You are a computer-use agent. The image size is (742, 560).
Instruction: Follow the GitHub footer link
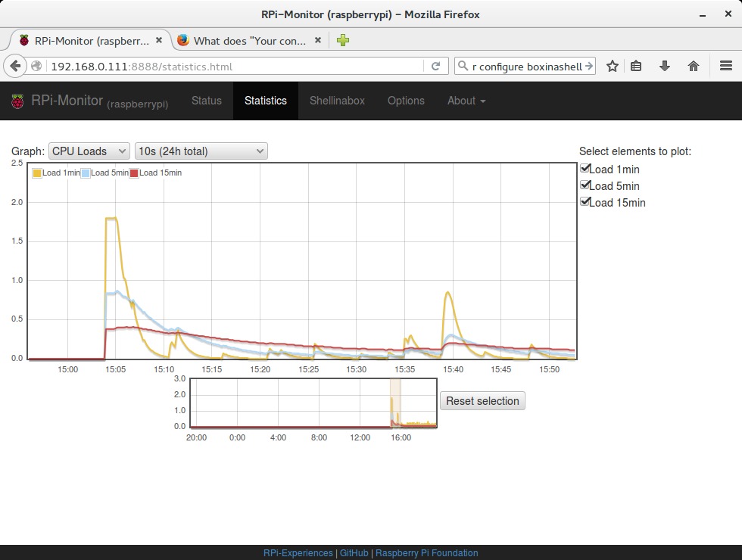pyautogui.click(x=354, y=552)
